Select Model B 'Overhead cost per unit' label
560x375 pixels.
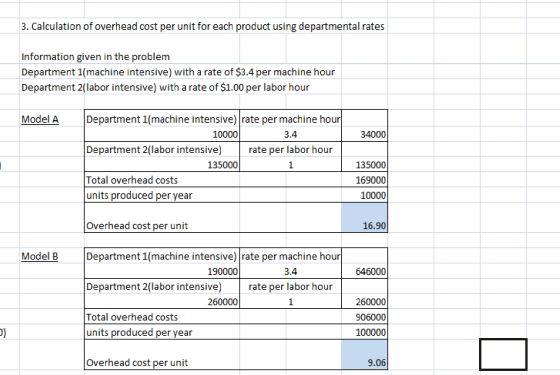tap(137, 362)
